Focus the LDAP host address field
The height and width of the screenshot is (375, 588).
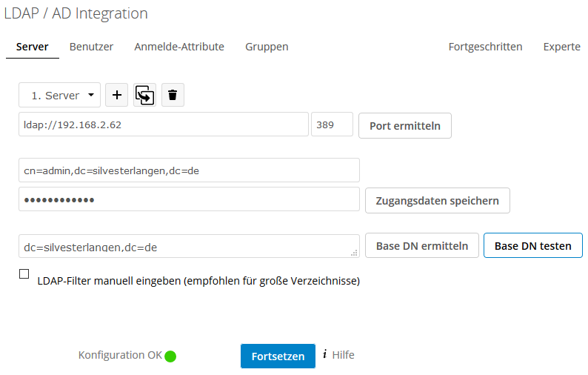tap(164, 125)
